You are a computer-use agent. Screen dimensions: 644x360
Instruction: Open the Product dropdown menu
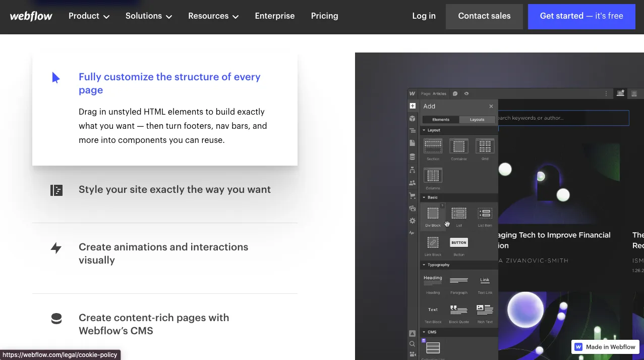pos(89,16)
